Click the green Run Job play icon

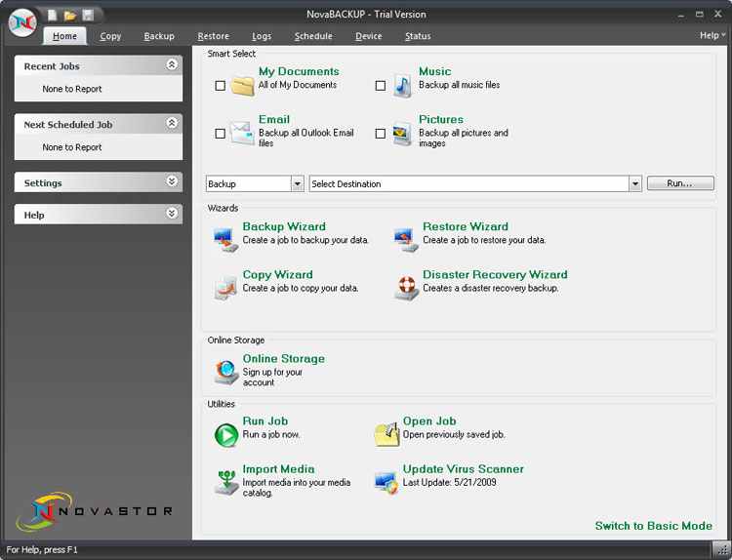225,433
